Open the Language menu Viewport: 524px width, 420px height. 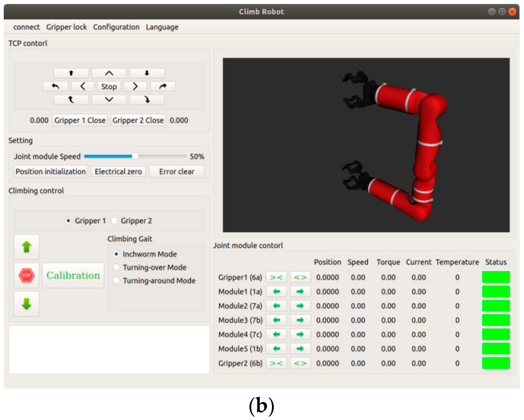[162, 27]
